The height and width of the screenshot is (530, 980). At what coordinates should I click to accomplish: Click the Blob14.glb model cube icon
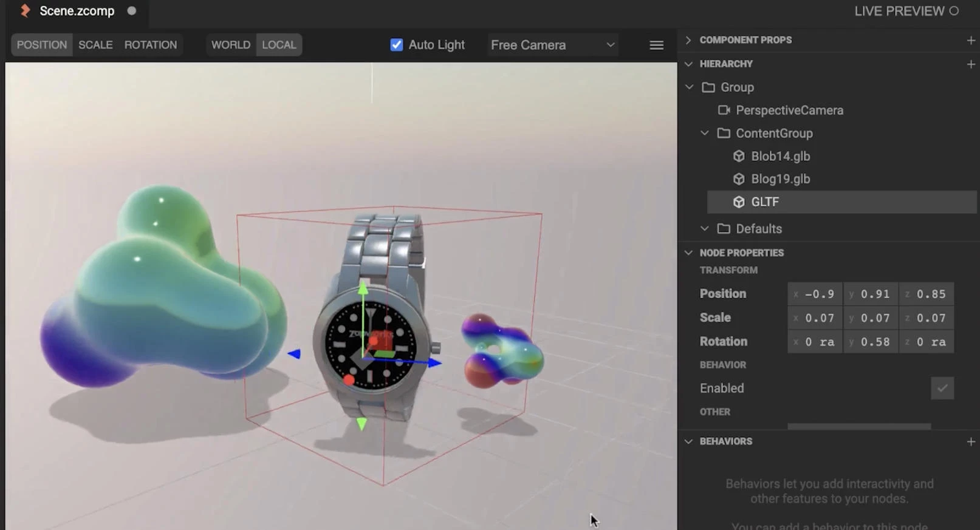click(x=739, y=156)
